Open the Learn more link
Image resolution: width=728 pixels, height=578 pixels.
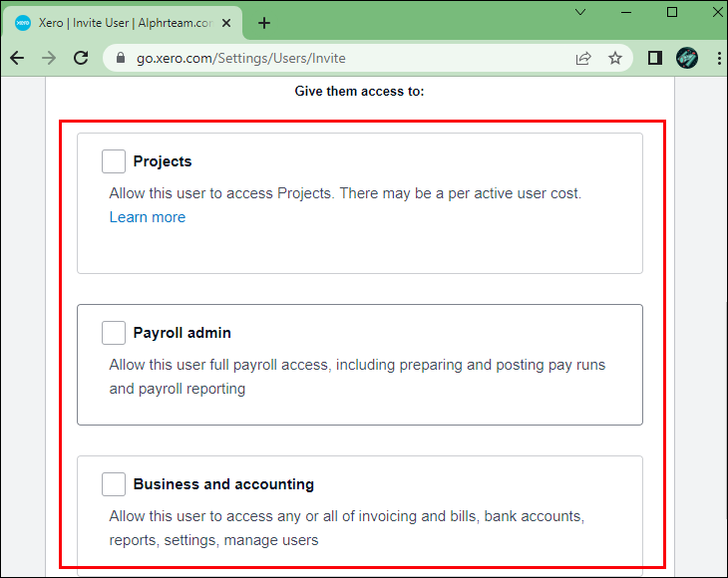(x=148, y=217)
